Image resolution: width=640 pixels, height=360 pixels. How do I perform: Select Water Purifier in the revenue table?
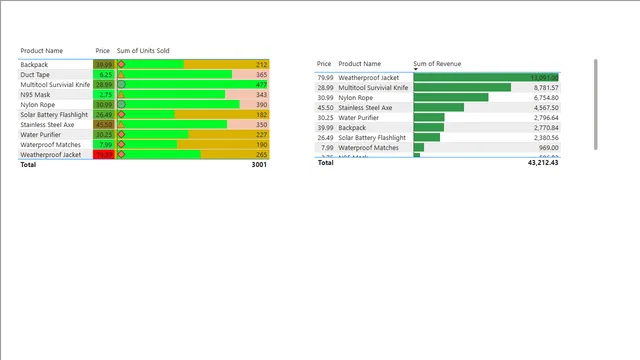coord(358,118)
